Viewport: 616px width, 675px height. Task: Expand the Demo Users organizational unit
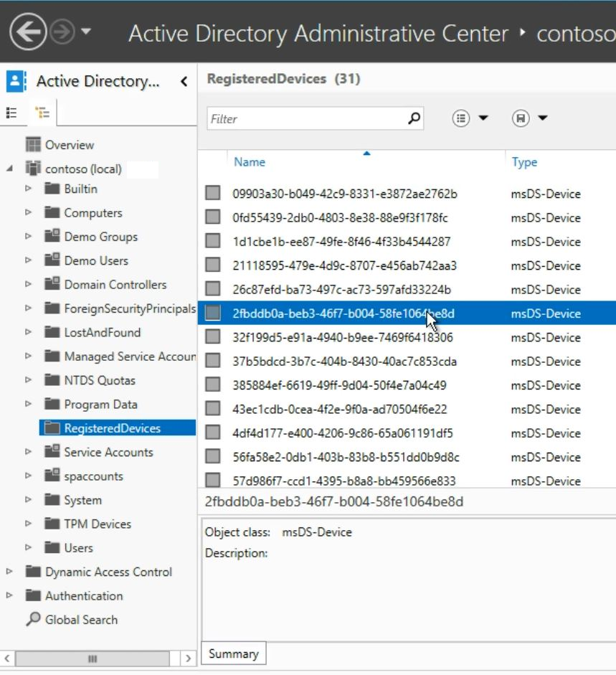coord(28,260)
